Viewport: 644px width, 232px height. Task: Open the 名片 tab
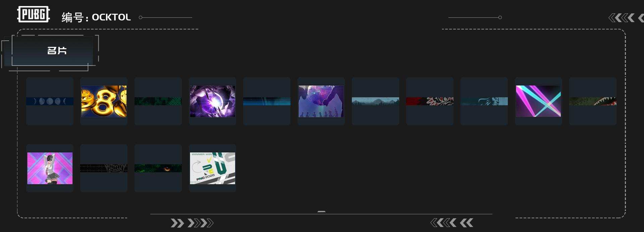pos(52,51)
